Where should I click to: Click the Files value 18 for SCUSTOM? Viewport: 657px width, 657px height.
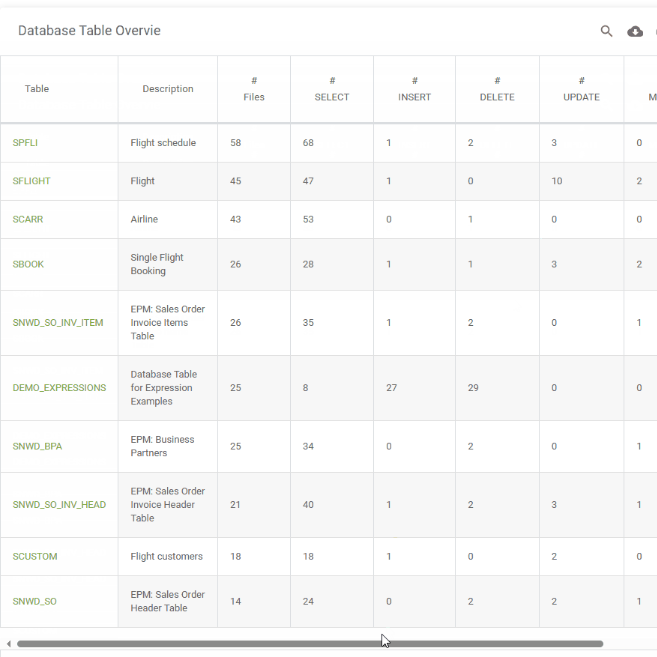point(235,556)
